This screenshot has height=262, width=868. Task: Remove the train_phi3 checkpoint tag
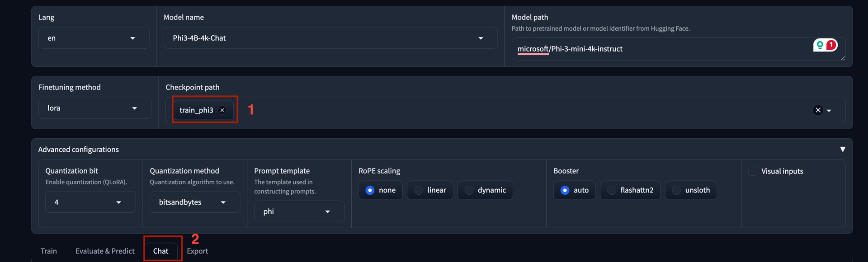tap(222, 110)
